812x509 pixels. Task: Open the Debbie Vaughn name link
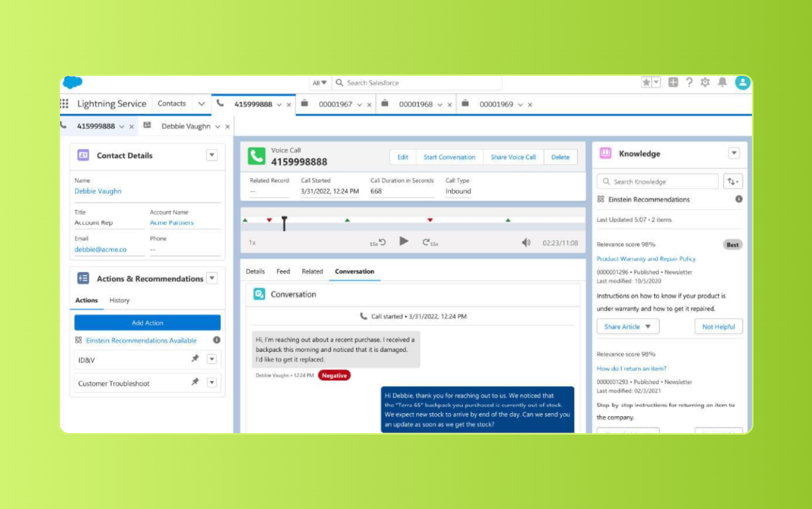pyautogui.click(x=98, y=191)
